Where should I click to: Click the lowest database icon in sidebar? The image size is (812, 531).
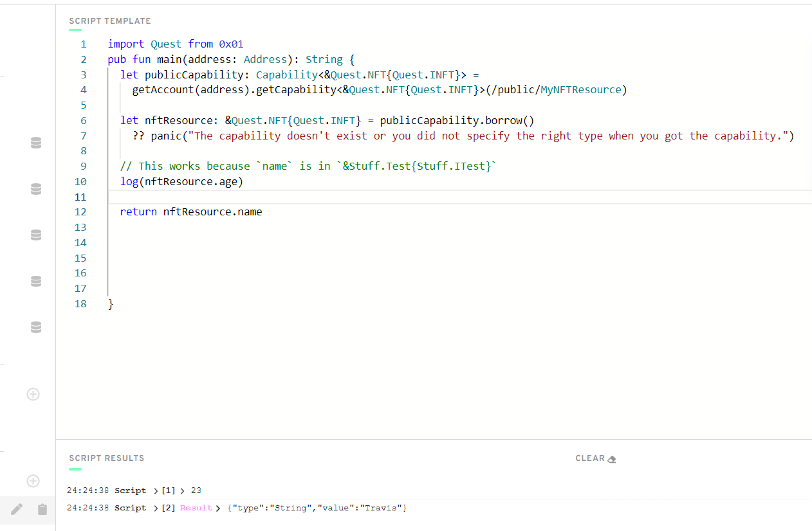point(36,328)
